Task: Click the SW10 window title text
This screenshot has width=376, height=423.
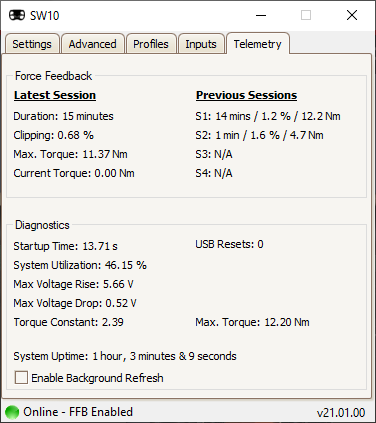Action: [45, 16]
